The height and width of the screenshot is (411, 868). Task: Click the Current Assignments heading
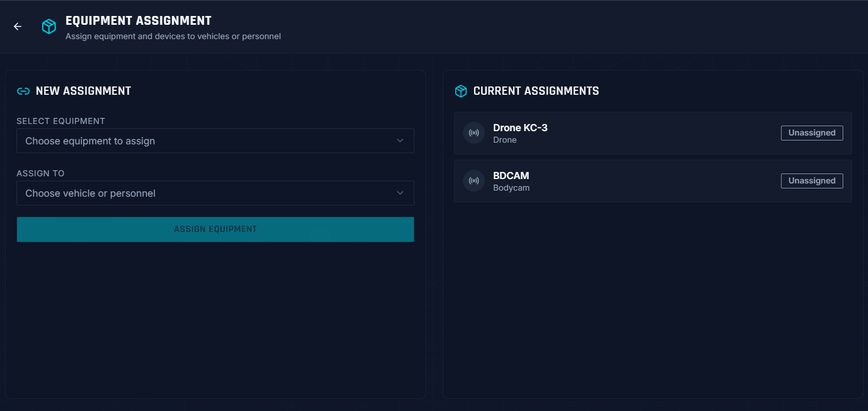[536, 91]
